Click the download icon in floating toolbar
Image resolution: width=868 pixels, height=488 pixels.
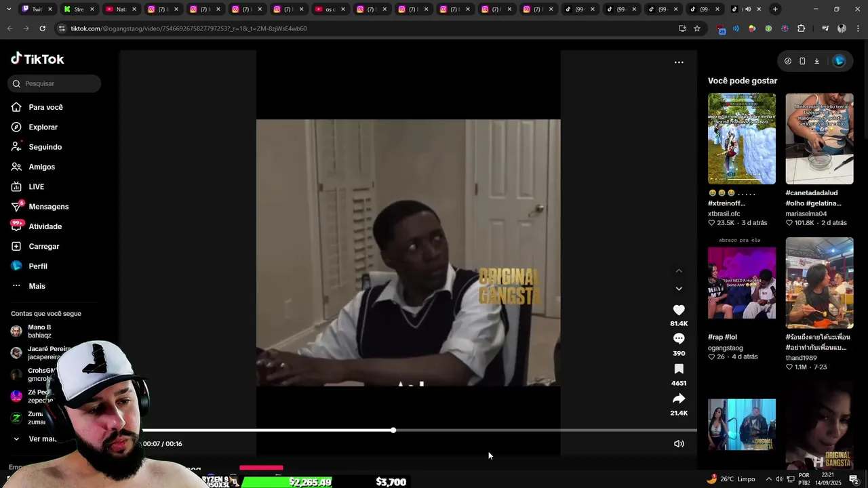(x=816, y=61)
